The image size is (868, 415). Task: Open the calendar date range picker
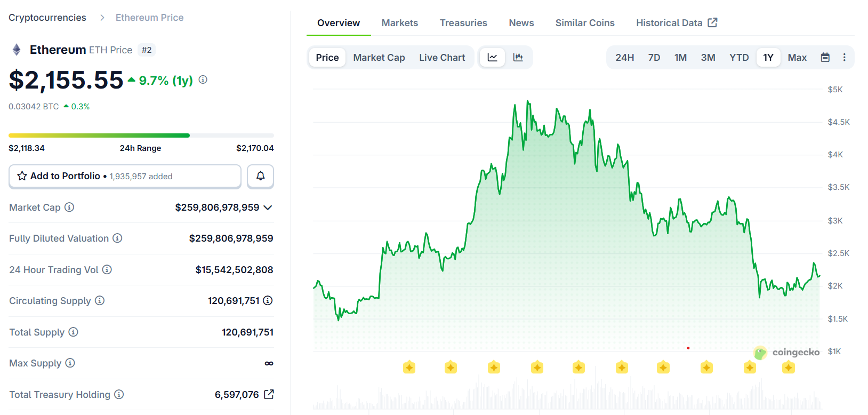(825, 58)
